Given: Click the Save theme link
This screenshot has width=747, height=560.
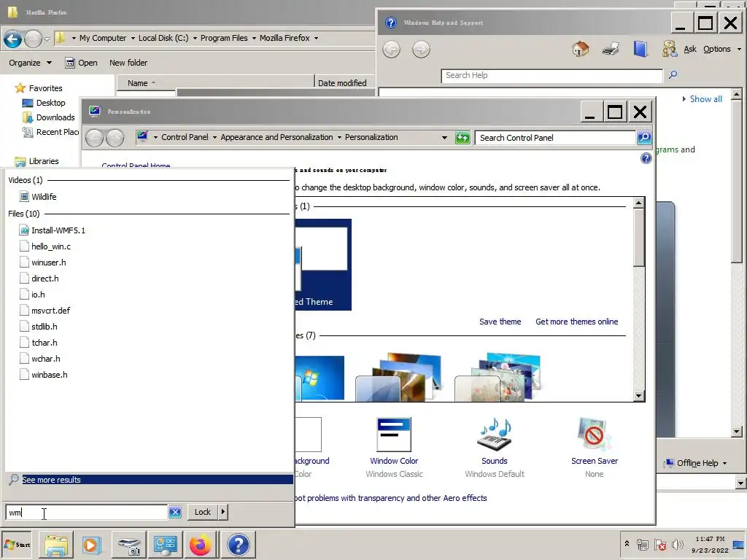Looking at the screenshot, I should (x=500, y=322).
